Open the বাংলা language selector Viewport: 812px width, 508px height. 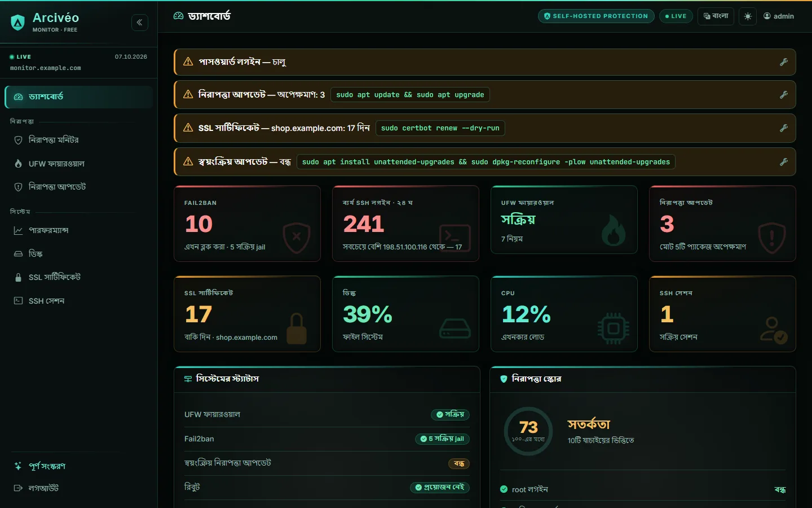click(x=716, y=16)
